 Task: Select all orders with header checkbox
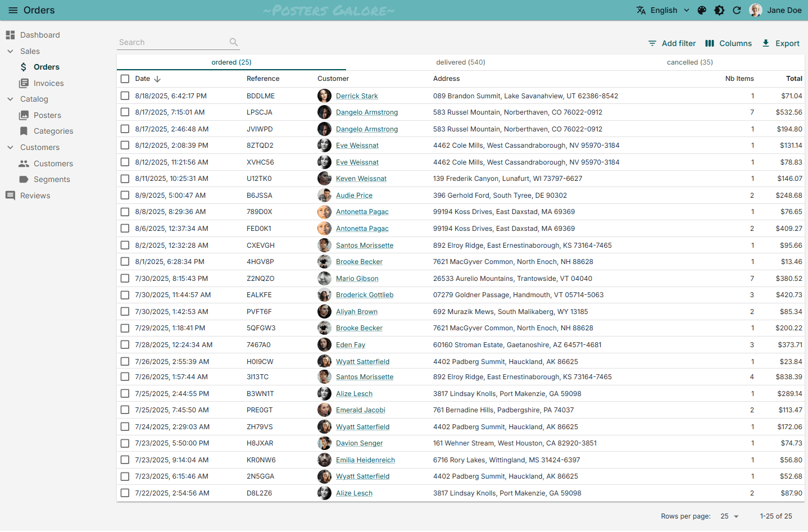(125, 79)
